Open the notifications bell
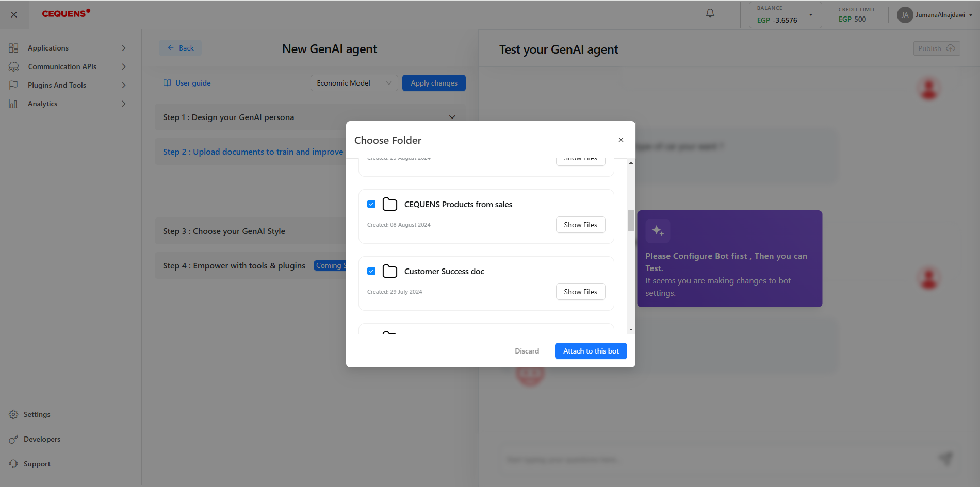 [710, 13]
